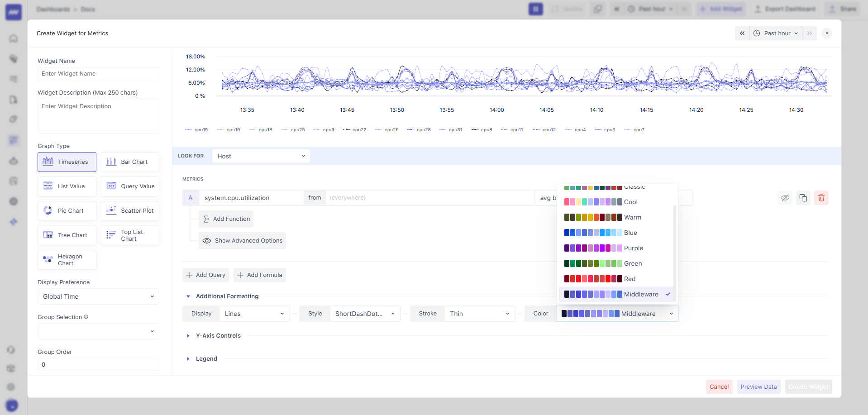
Task: Hide query A with its eye toggle
Action: (x=785, y=198)
